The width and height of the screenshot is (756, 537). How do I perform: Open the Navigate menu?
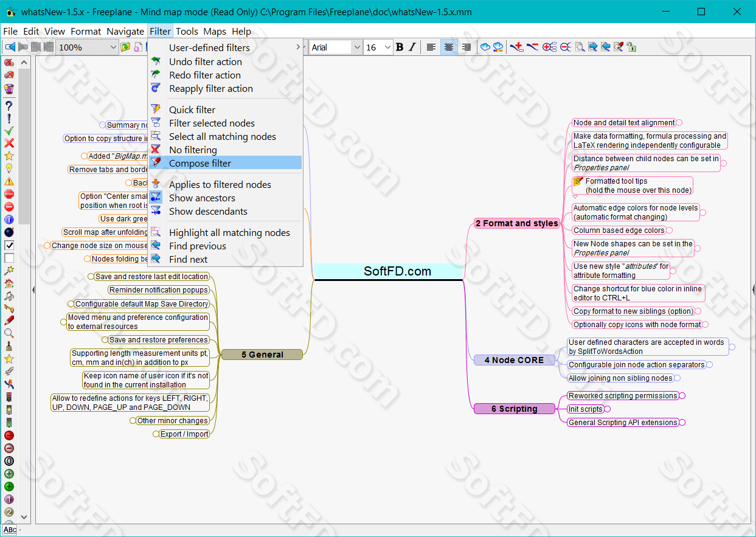point(125,31)
